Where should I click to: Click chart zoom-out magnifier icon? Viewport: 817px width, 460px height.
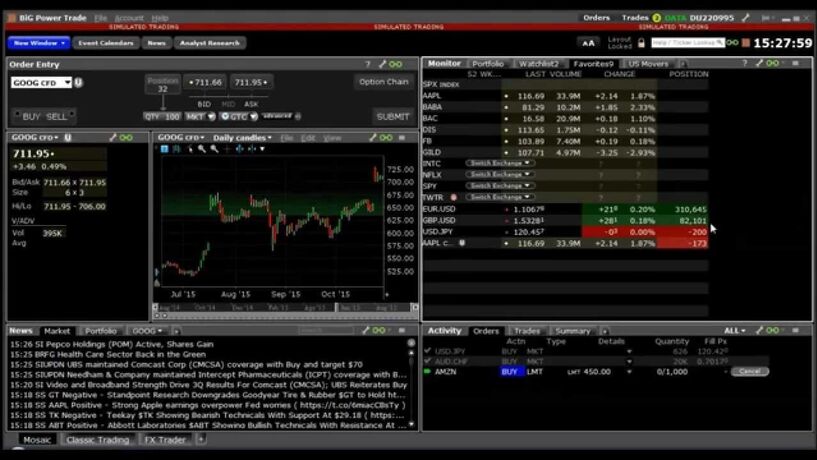(x=214, y=149)
